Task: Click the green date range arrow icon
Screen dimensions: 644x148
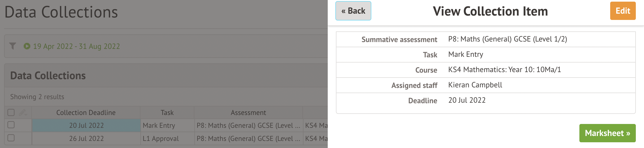Action: [27, 46]
